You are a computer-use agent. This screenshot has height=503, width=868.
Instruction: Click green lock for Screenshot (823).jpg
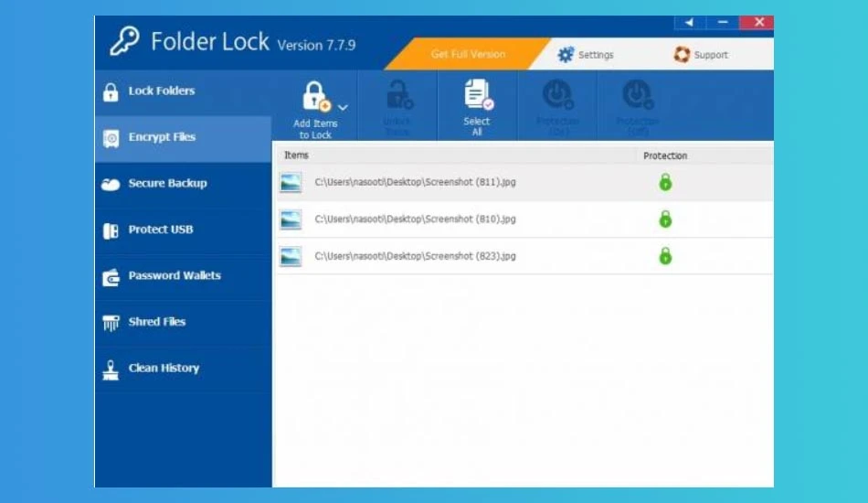coord(665,256)
